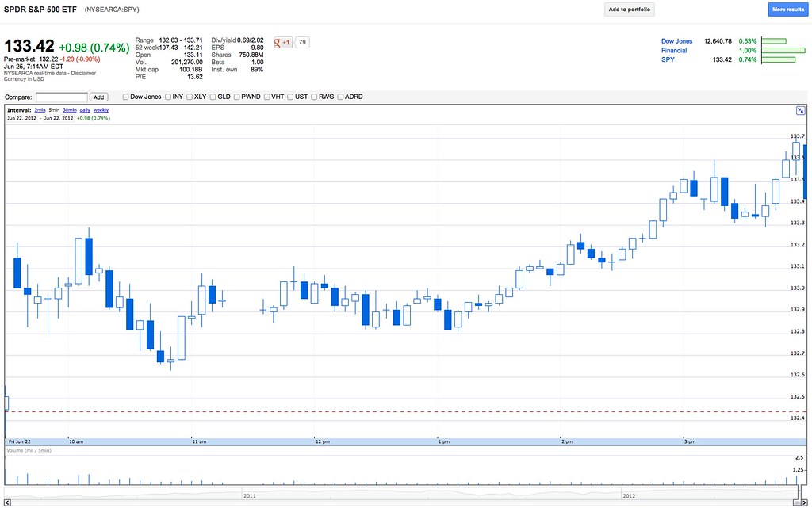Enable the PWND compare checkbox
Viewport: 812px width, 508px height.
pos(236,97)
